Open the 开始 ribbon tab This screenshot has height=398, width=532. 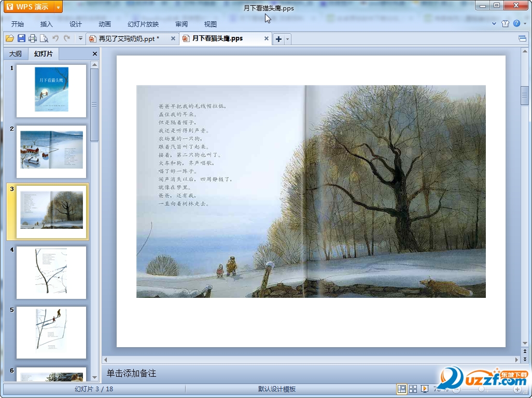(x=17, y=24)
